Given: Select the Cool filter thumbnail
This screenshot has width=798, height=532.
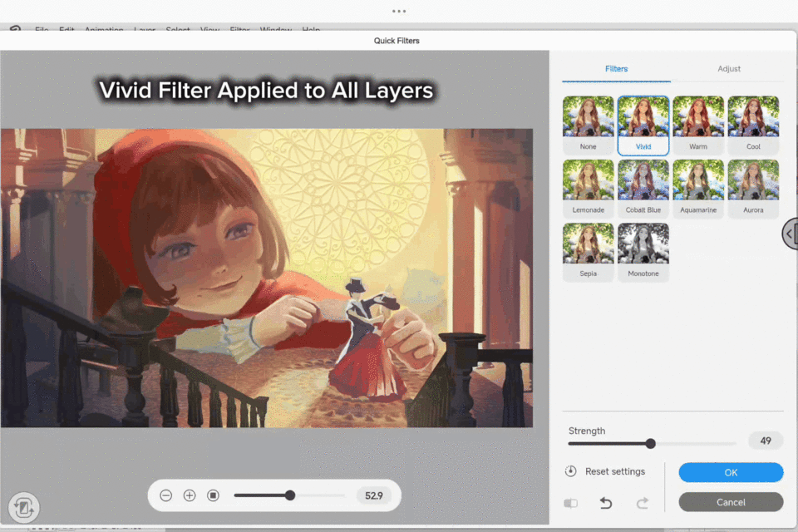Looking at the screenshot, I should [x=753, y=125].
